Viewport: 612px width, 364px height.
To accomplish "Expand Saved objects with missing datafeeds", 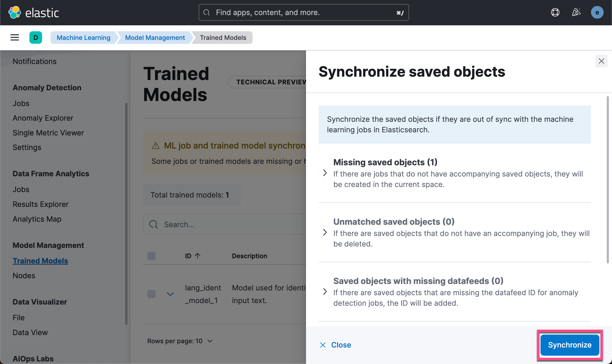I will pos(325,292).
